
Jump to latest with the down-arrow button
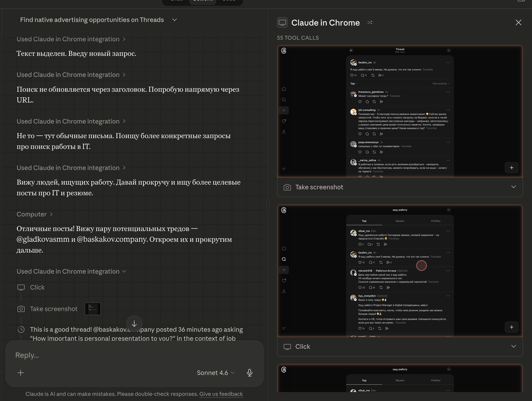coord(134,324)
